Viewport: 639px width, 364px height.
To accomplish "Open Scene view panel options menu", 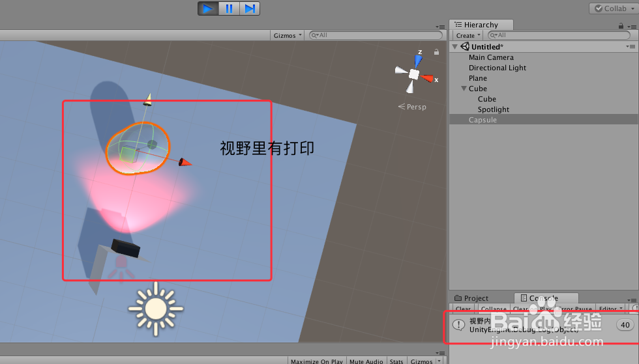I will tap(440, 27).
